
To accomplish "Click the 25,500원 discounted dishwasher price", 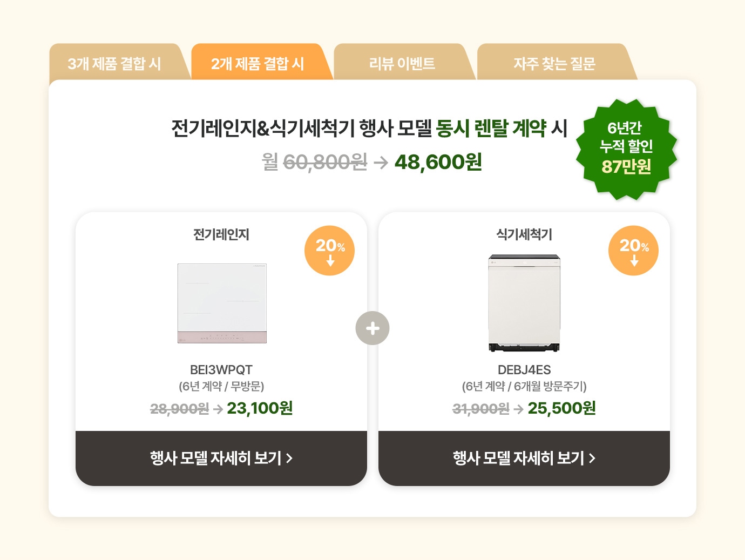I will pyautogui.click(x=562, y=408).
